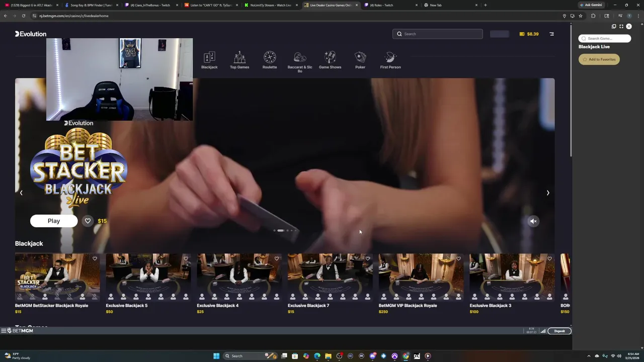Viewport: 644px width, 362px height.
Task: Favorite BetMGM BetStacker Blackjack Royale
Action: pos(95,258)
